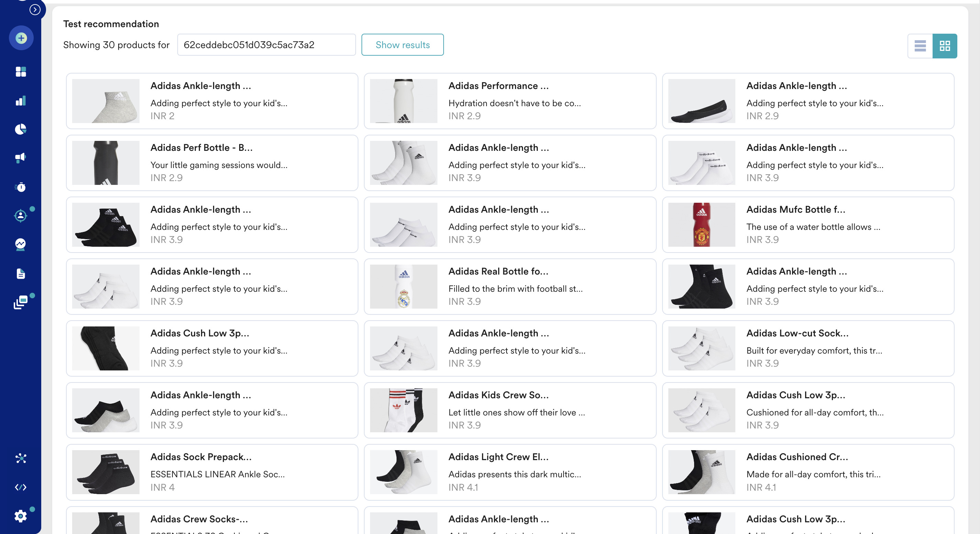The height and width of the screenshot is (534, 980).
Task: Open the network nodes icon
Action: (21, 458)
